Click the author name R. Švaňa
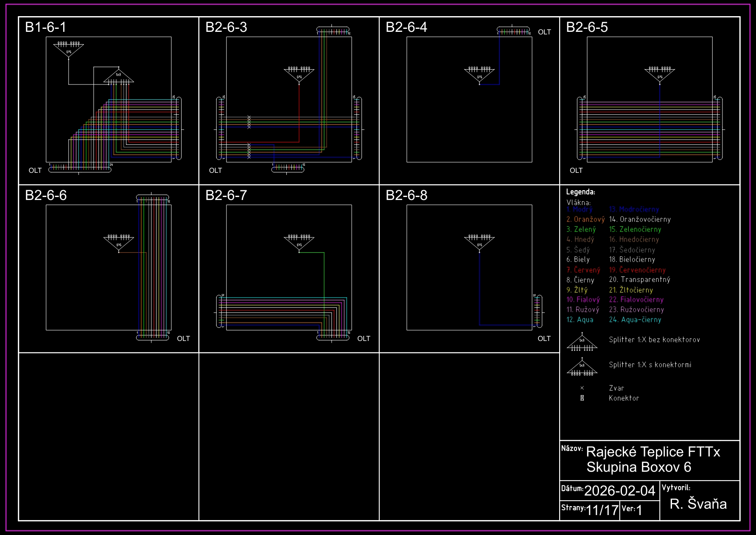This screenshot has width=756, height=535. 698,504
